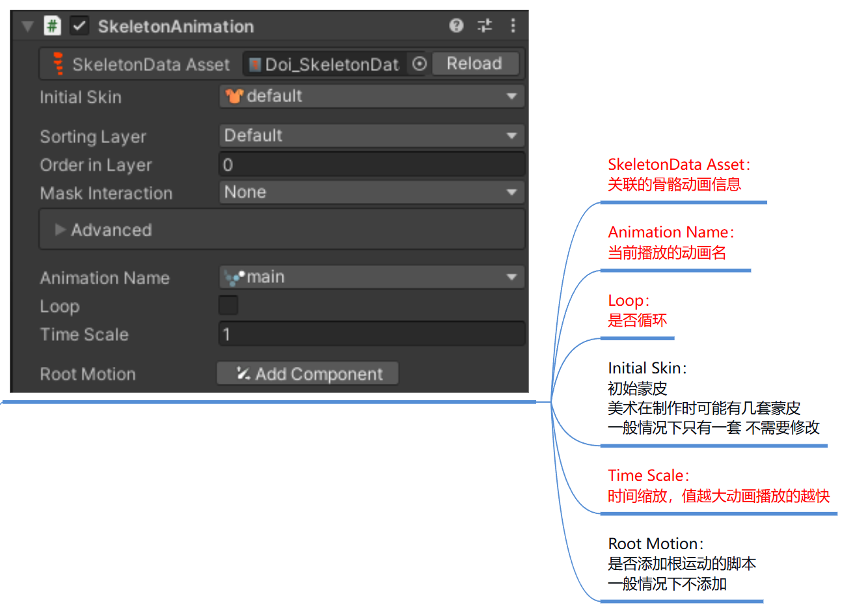This screenshot has height=607, width=868.
Task: Click the Mask Interaction label
Action: point(106,193)
